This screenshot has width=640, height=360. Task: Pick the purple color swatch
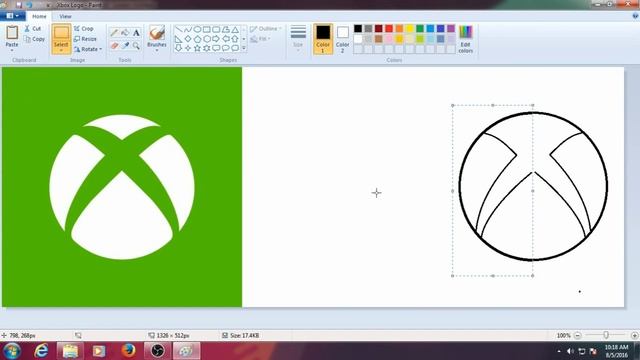pyautogui.click(x=451, y=28)
